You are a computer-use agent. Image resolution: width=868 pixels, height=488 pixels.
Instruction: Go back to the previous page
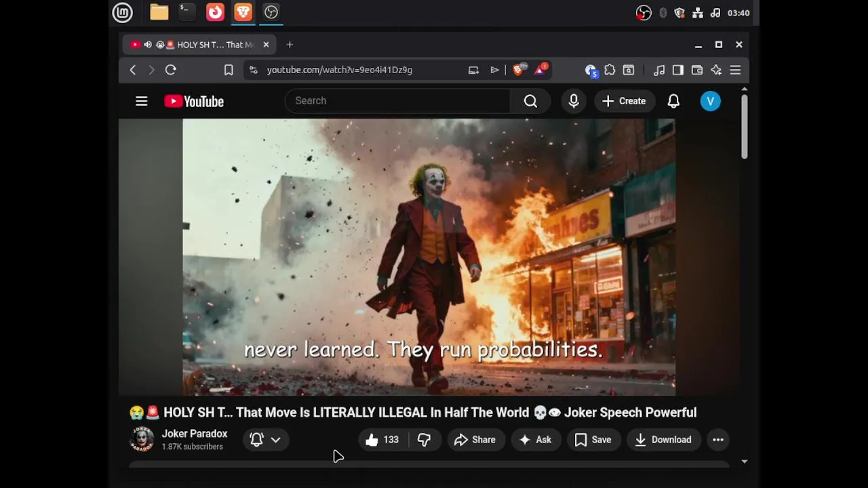133,70
